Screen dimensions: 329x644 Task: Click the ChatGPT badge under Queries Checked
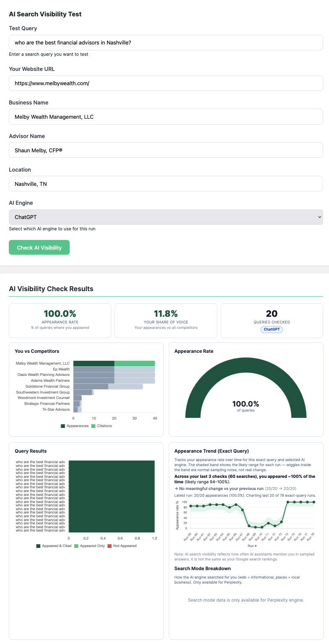coord(272,330)
